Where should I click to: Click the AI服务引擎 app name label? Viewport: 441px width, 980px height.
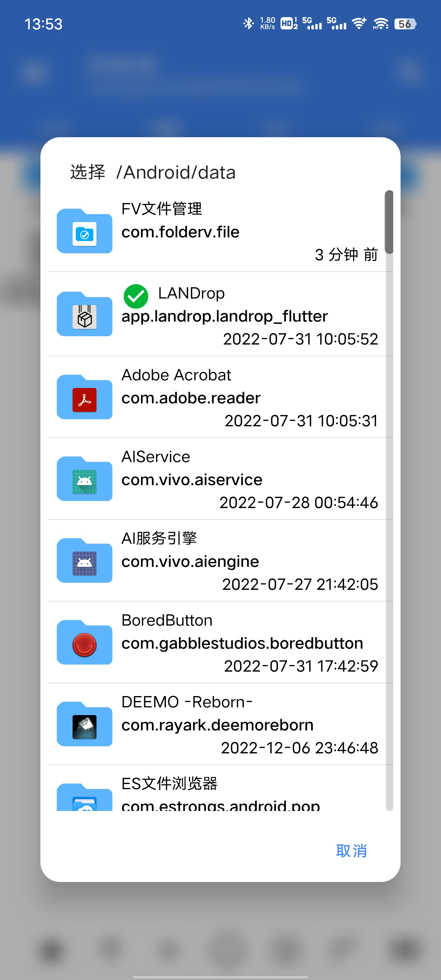[159, 538]
